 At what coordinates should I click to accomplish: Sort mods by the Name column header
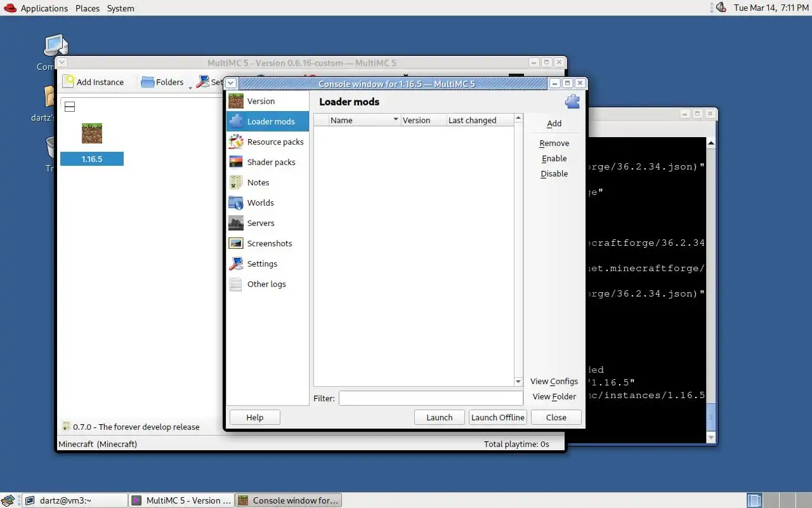coord(365,120)
